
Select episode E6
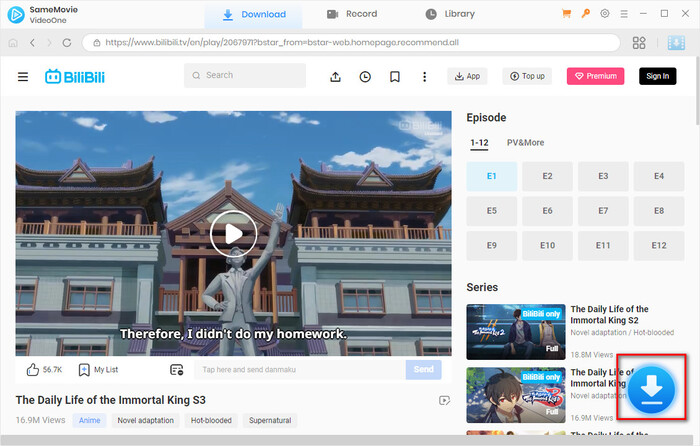tap(547, 211)
